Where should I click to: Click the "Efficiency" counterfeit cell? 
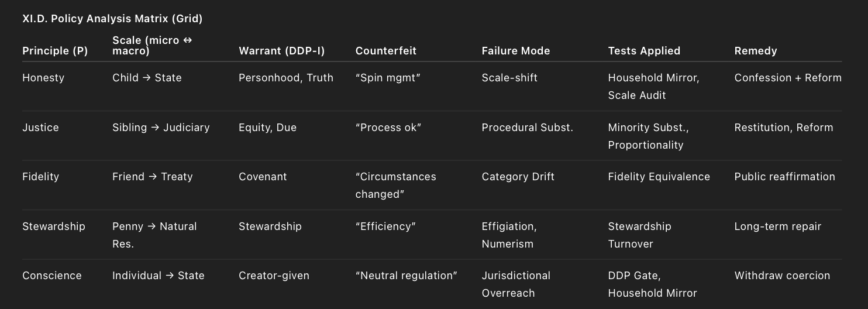click(385, 226)
